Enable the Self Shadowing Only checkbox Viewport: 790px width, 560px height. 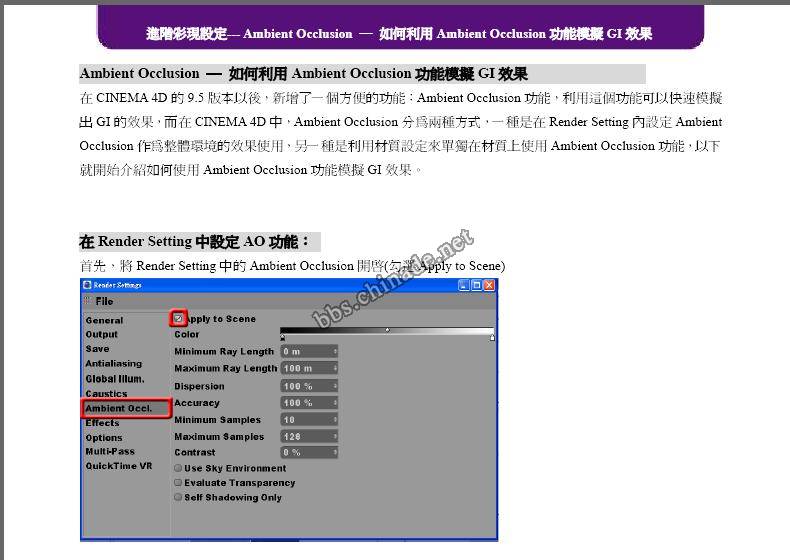click(x=178, y=497)
